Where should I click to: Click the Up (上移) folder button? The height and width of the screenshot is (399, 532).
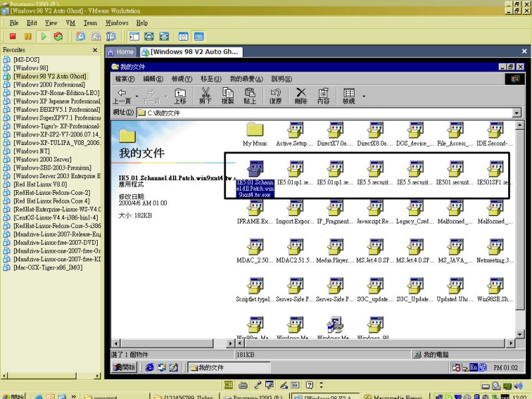click(180, 96)
